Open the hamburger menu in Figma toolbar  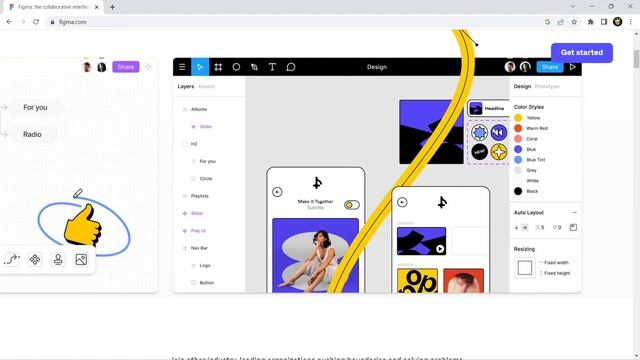(182, 67)
